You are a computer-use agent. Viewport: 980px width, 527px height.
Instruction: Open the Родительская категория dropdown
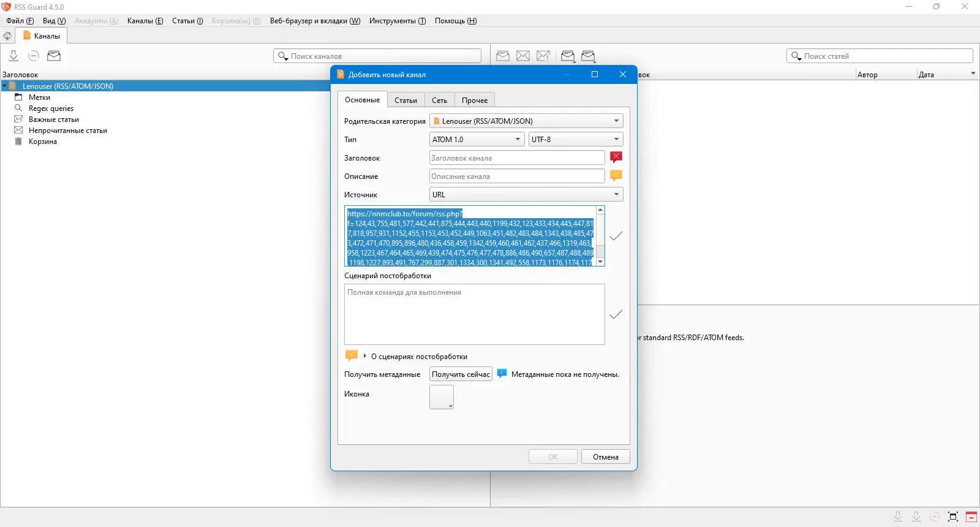point(526,121)
